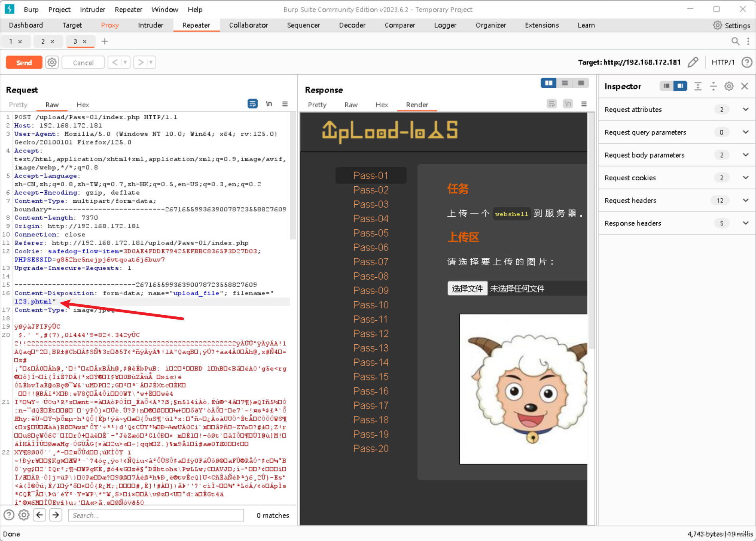Toggle request word wrap icon
Screen dimensions: 756x541
tap(252, 104)
